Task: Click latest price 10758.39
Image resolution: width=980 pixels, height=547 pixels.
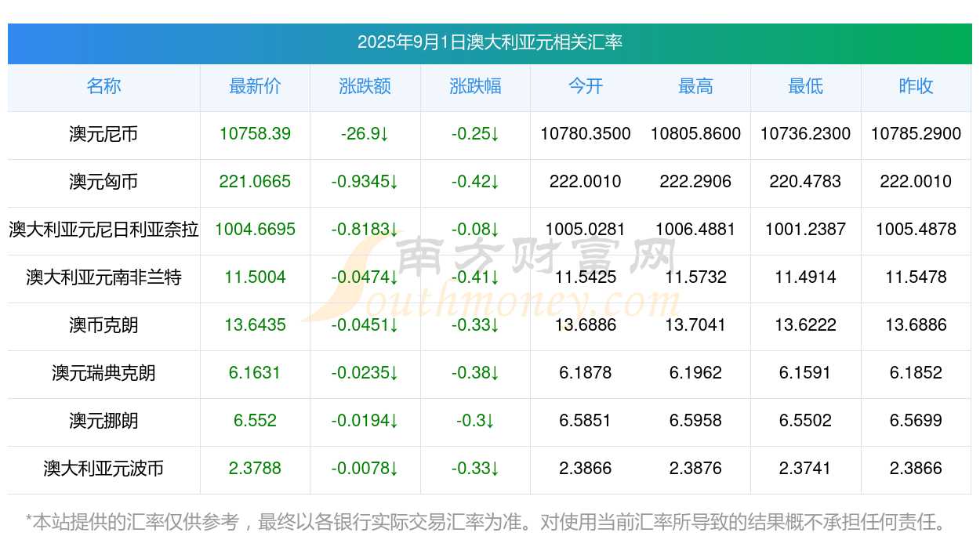Action: tap(255, 134)
